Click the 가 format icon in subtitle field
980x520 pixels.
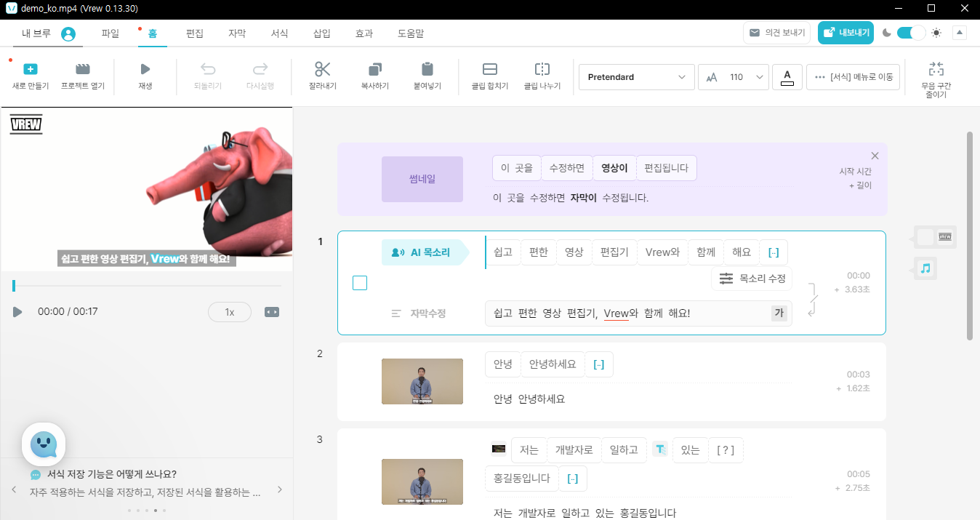779,313
